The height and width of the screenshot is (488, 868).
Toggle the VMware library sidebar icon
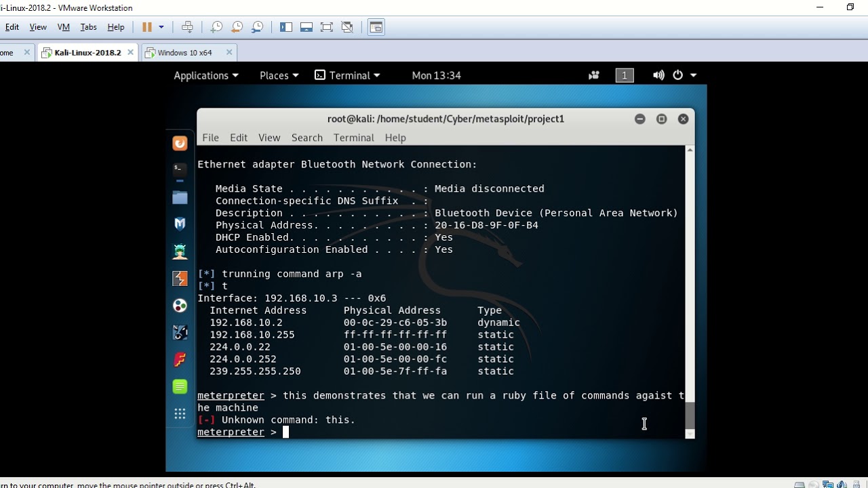[x=286, y=27]
